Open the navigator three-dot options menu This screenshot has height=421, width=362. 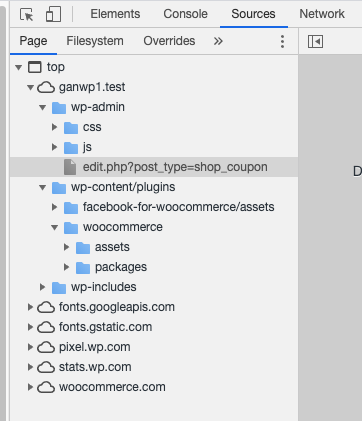(282, 41)
